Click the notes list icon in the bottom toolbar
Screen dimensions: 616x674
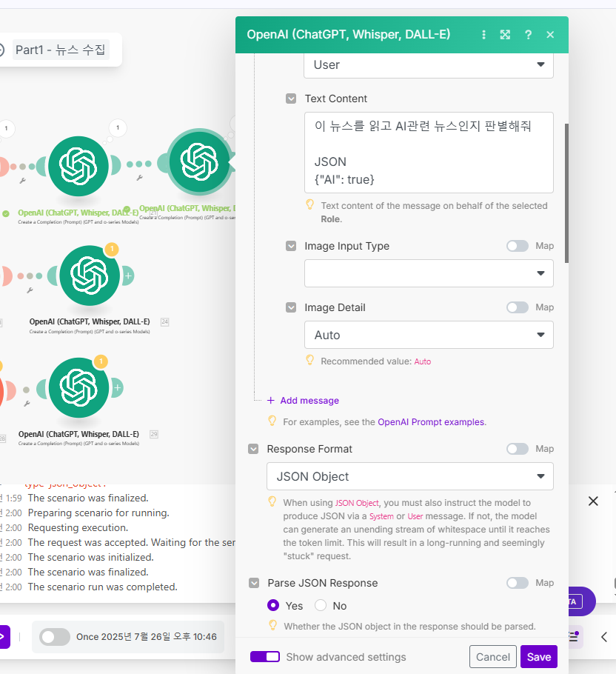pos(574,637)
